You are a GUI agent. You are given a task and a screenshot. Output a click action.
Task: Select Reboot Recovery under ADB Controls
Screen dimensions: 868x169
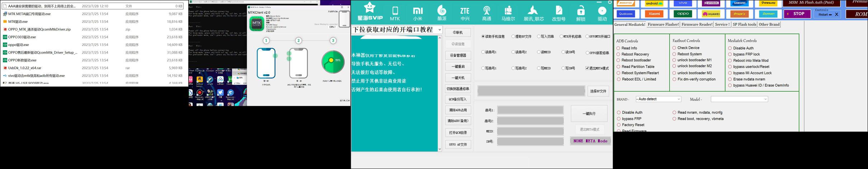click(x=618, y=54)
